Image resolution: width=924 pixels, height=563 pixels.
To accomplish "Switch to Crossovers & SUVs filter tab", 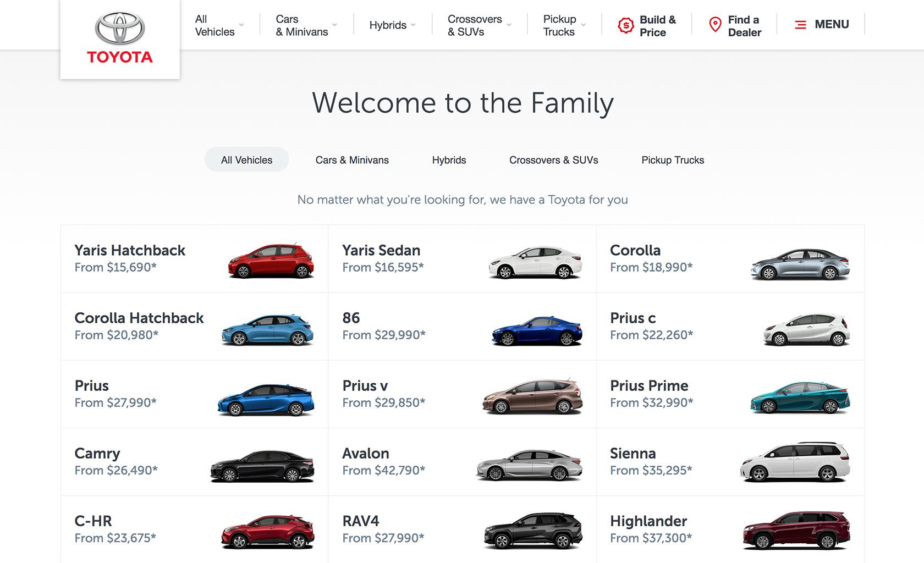I will pyautogui.click(x=553, y=160).
